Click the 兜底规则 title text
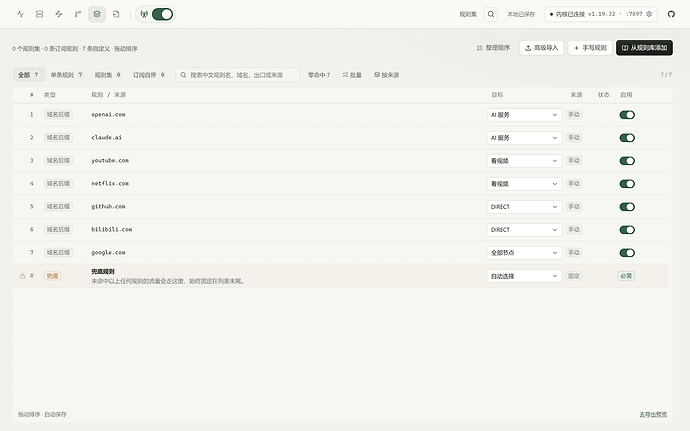The image size is (690, 431). [103, 272]
